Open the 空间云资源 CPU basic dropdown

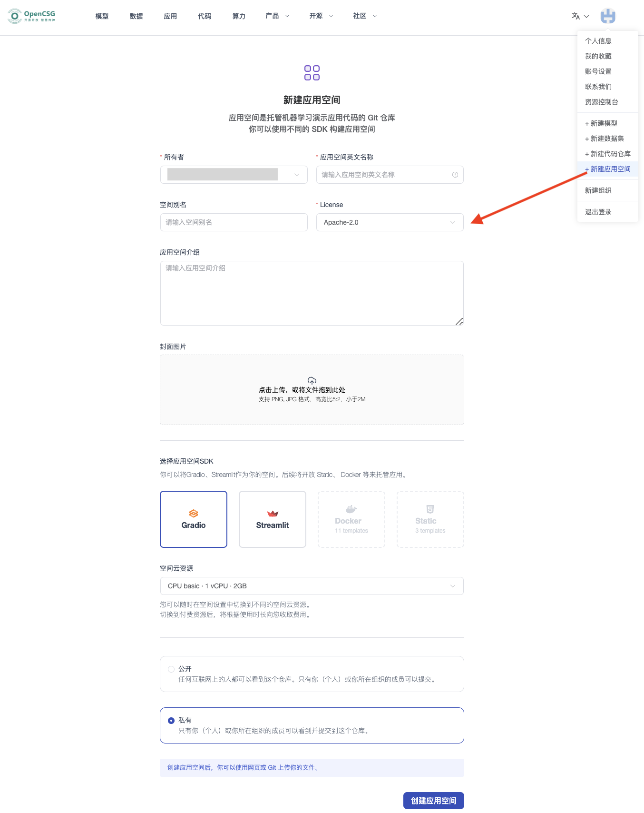[x=312, y=586]
